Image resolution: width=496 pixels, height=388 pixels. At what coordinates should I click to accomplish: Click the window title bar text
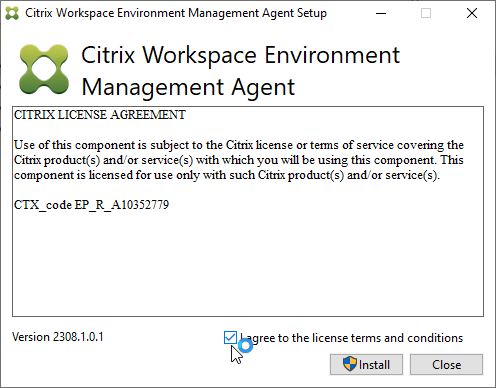[x=176, y=13]
